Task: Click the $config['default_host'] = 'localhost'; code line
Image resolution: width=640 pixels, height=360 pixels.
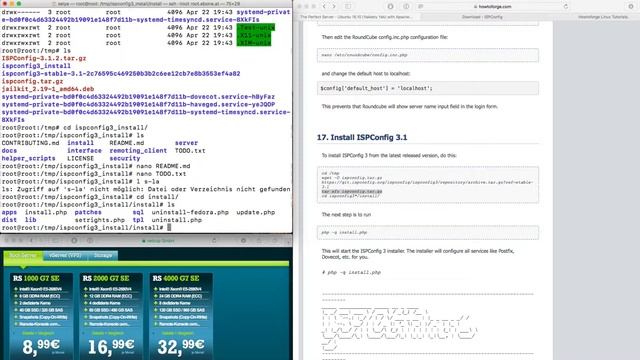Action: coord(376,88)
